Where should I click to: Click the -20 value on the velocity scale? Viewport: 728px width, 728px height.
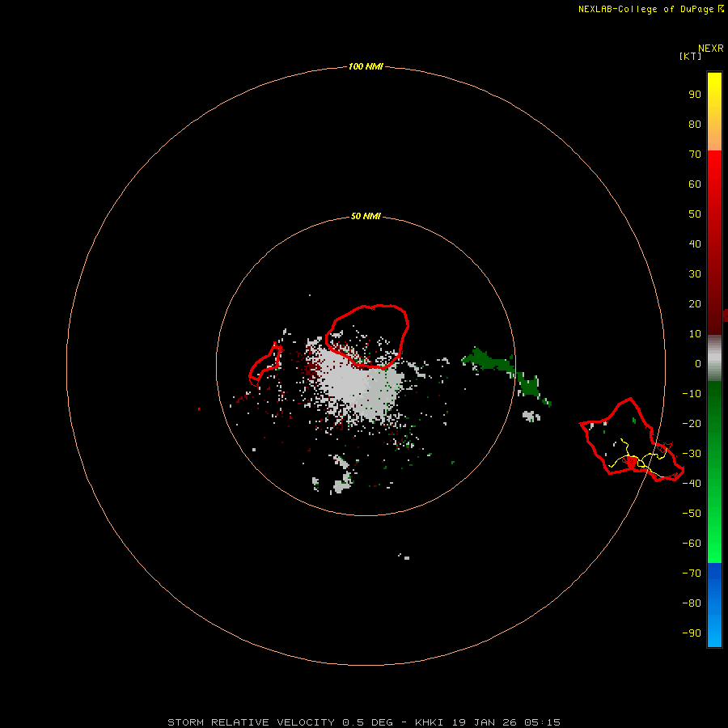click(x=692, y=423)
